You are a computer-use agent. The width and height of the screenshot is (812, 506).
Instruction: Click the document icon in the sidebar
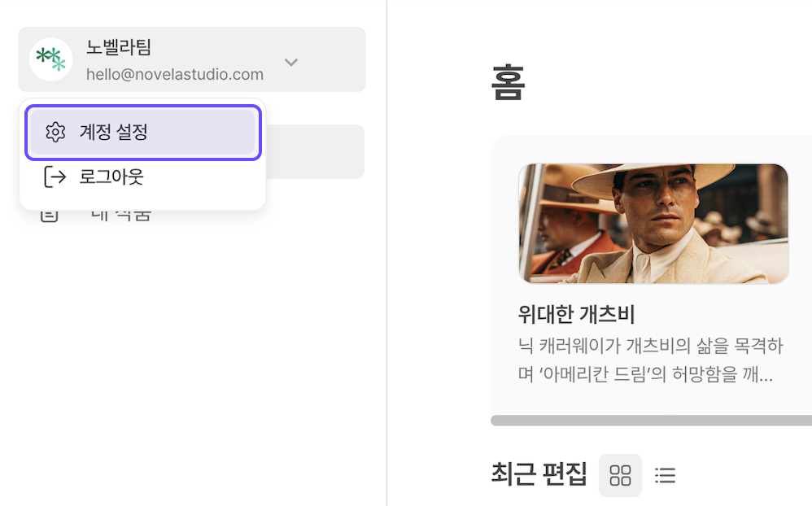pyautogui.click(x=49, y=215)
